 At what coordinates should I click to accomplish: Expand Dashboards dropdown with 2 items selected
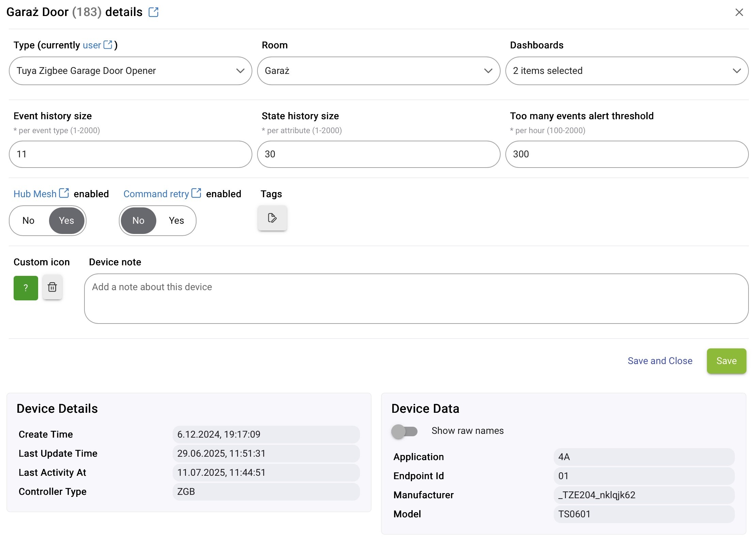(x=627, y=71)
